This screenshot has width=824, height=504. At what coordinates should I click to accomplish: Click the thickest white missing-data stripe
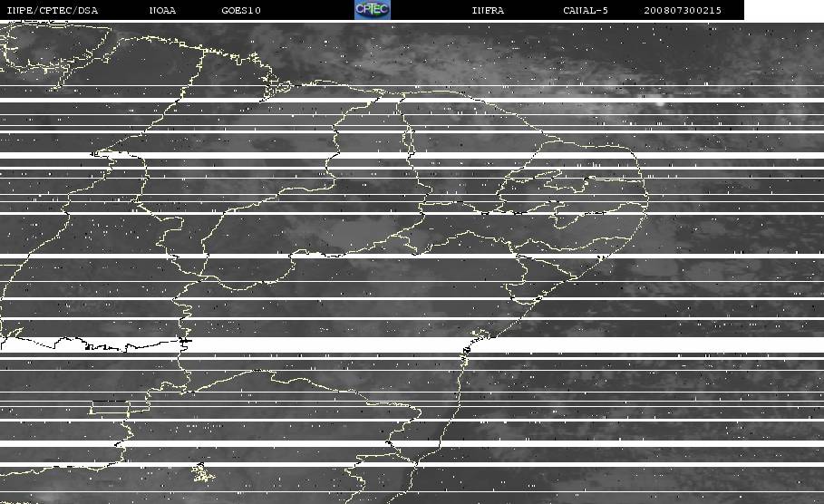click(412, 344)
